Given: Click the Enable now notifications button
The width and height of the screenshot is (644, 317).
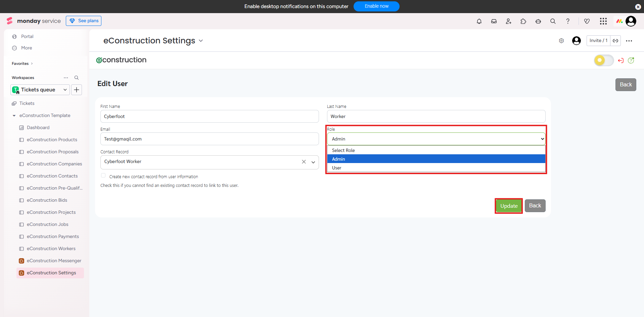Looking at the screenshot, I should click(x=376, y=6).
